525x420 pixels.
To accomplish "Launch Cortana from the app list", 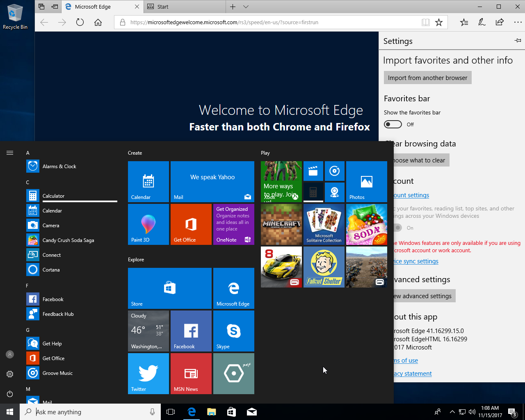I will tap(71, 270).
